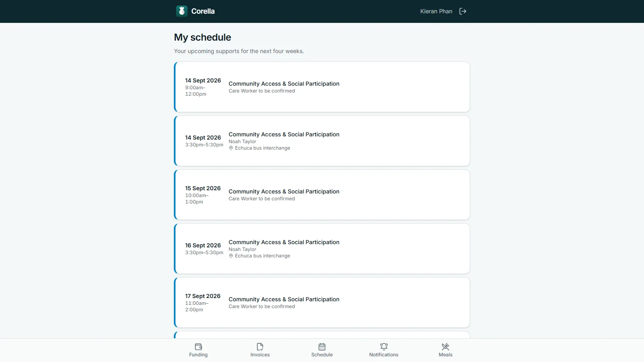The width and height of the screenshot is (644, 362).
Task: Open the 15 Sept 10:00am–1:00pm support card
Action: tap(322, 195)
